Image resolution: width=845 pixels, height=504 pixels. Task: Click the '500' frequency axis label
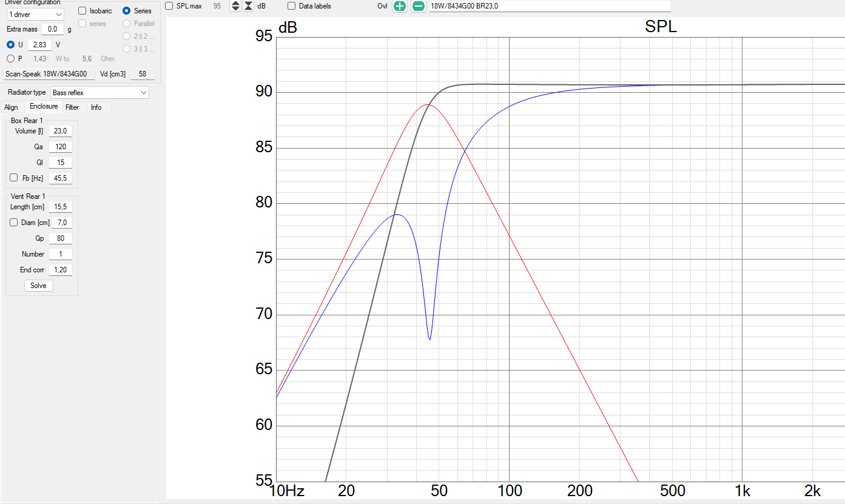[672, 491]
